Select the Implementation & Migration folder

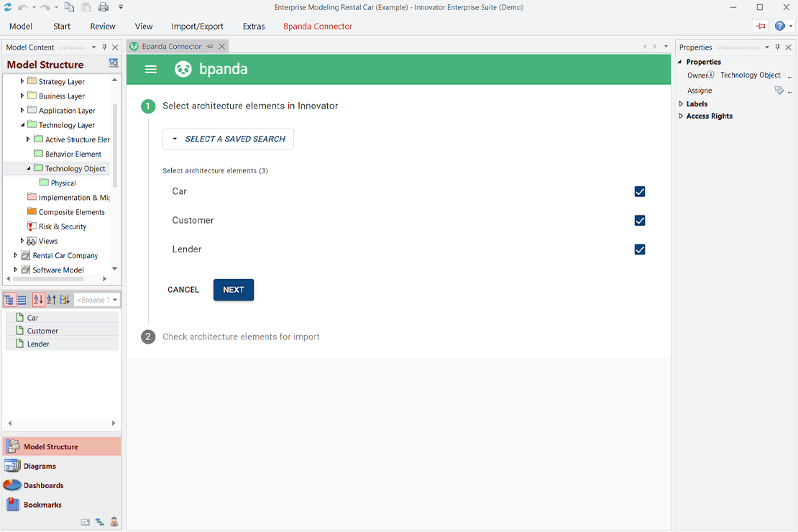68,197
